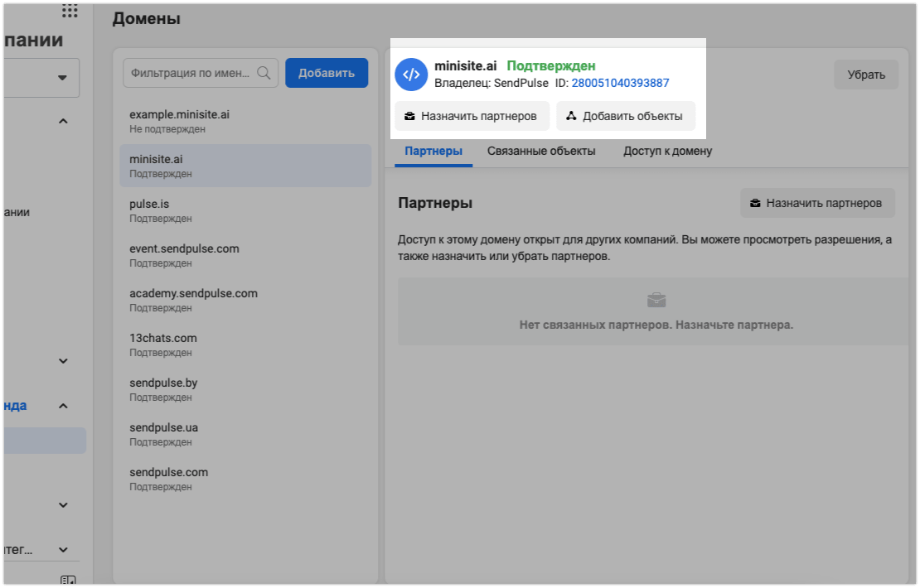Select 13chats.com in the domain list
The height and width of the screenshot is (588, 920).
pos(245,345)
